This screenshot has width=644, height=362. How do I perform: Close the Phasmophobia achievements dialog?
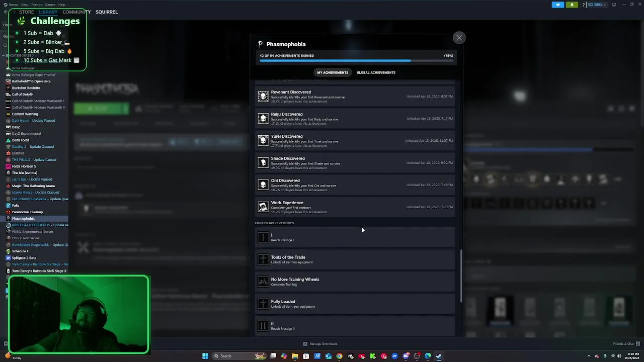(459, 38)
